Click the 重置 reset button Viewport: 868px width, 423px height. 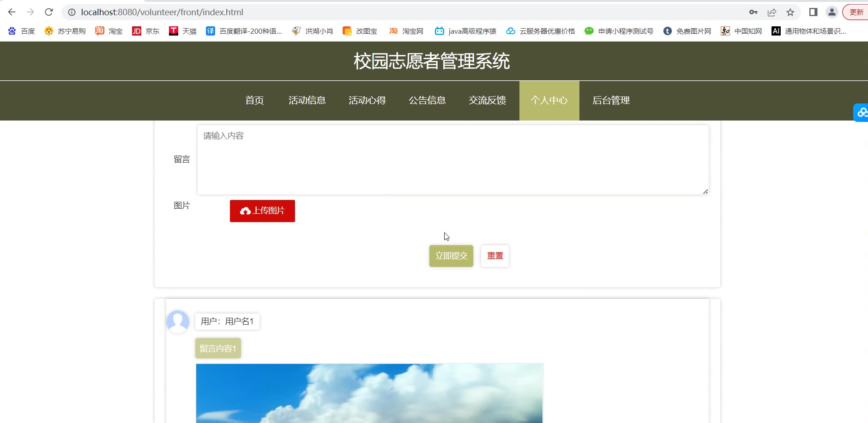click(495, 256)
